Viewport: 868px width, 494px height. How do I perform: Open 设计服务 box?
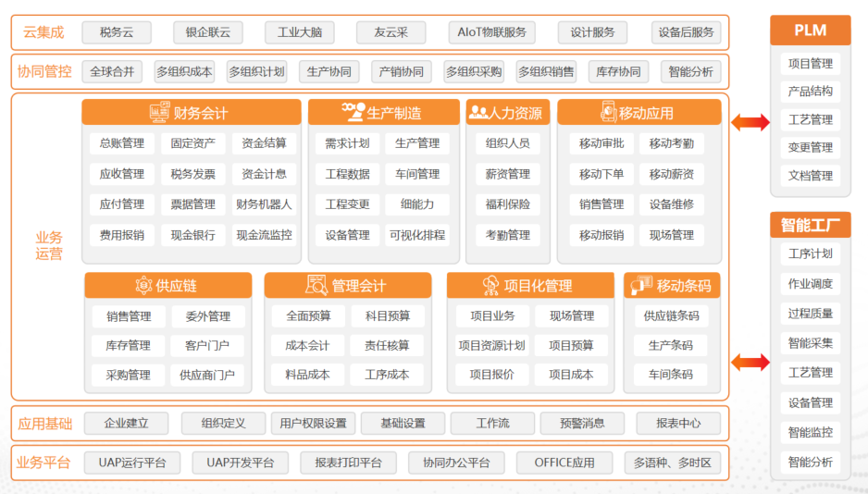592,32
